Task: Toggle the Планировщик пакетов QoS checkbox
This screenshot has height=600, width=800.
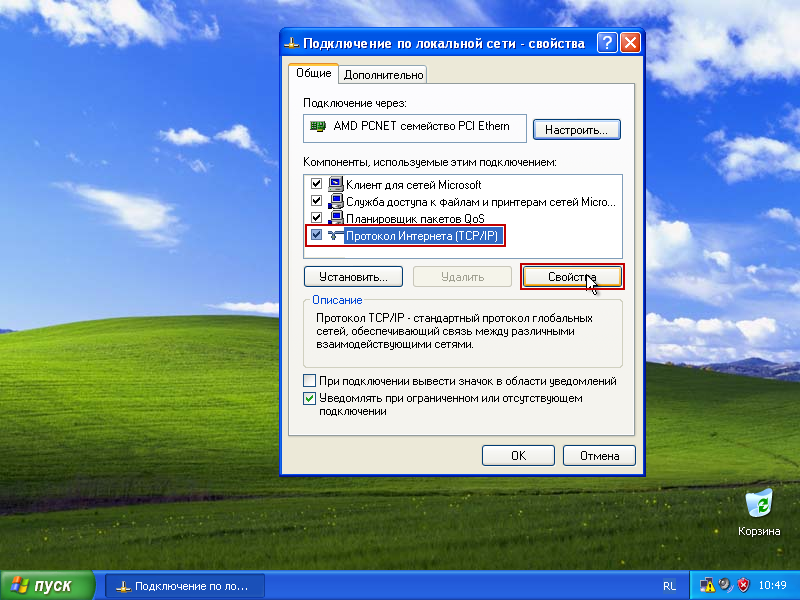Action: tap(316, 217)
